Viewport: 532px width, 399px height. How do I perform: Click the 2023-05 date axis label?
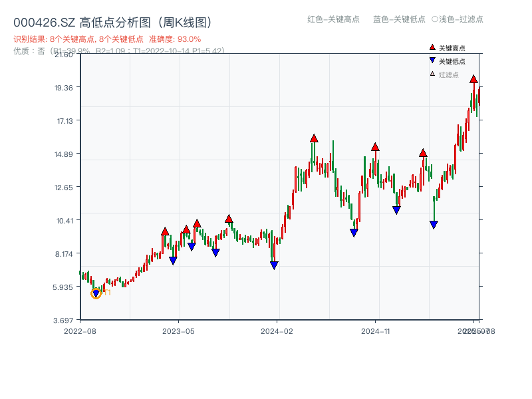tap(178, 331)
